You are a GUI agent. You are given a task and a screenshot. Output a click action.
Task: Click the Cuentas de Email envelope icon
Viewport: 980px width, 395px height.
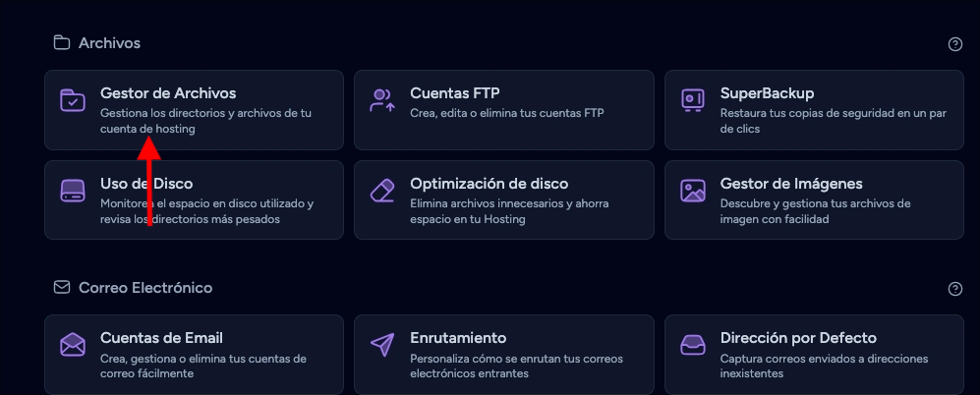(73, 345)
